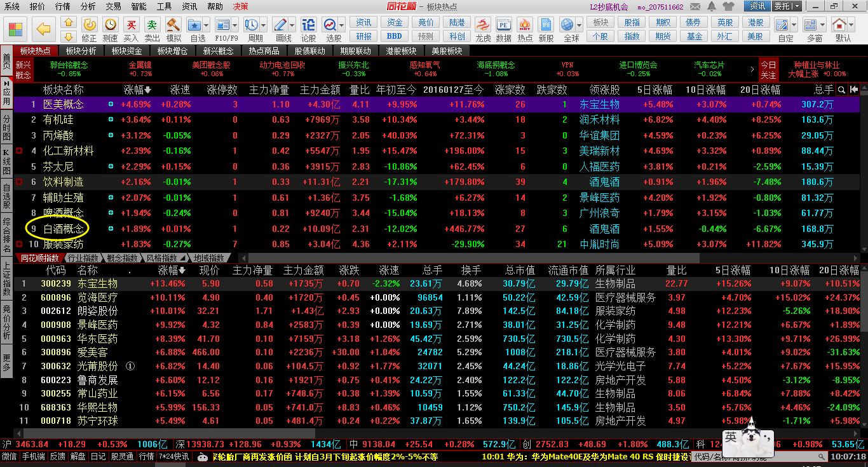Expand the 饮料制造 row red plus
Screen dimensions: 868x467
pos(19,182)
